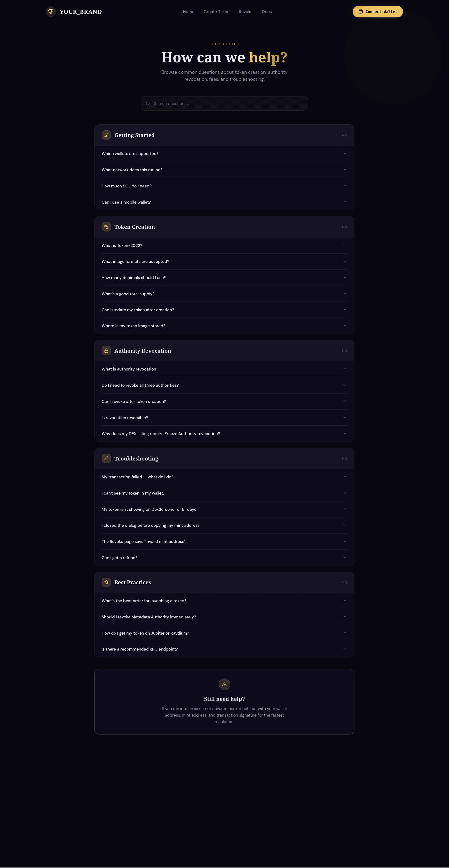Click the warning triangle icon above Still need help
Viewport: 449px width, 868px height.
[x=224, y=684]
